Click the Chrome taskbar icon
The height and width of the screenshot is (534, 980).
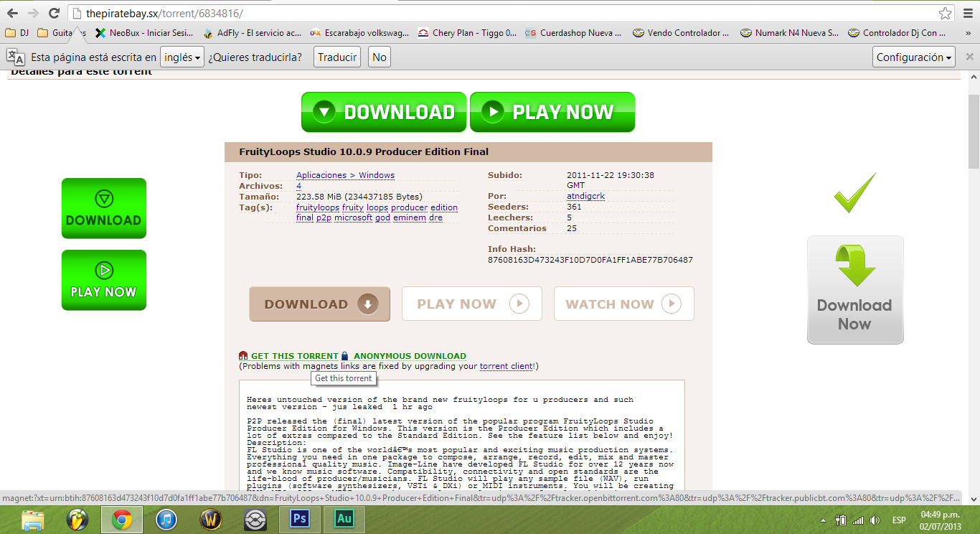coord(122,520)
